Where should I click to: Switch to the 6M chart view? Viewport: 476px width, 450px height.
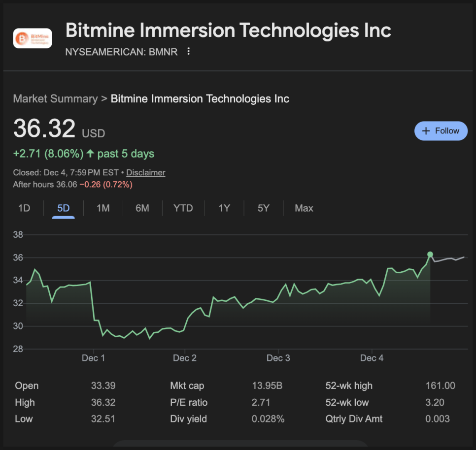(142, 208)
